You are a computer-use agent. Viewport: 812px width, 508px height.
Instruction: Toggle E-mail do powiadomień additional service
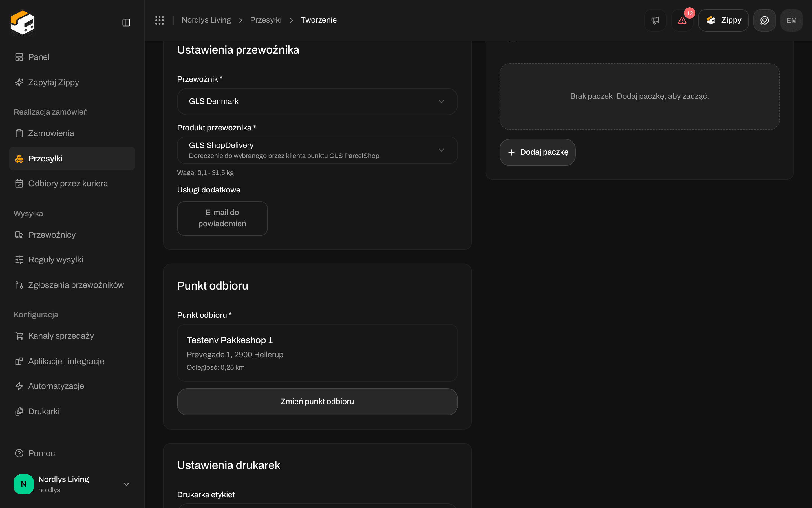[x=222, y=218]
